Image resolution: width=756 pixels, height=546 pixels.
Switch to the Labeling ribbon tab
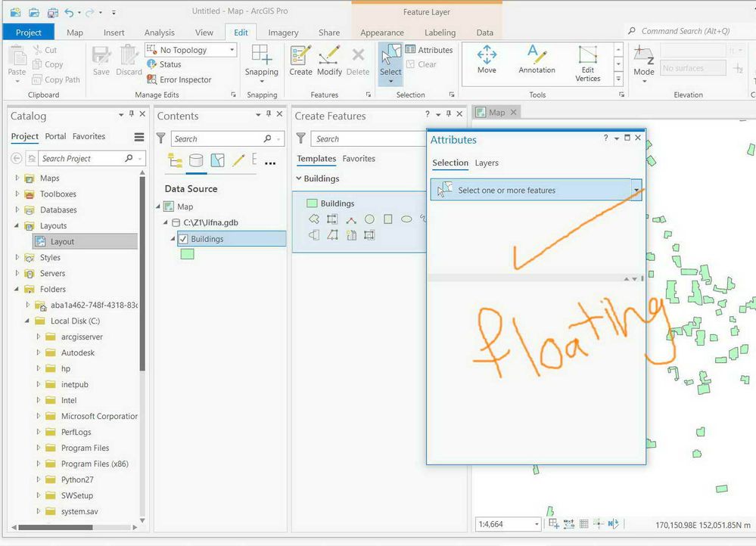[x=440, y=33]
